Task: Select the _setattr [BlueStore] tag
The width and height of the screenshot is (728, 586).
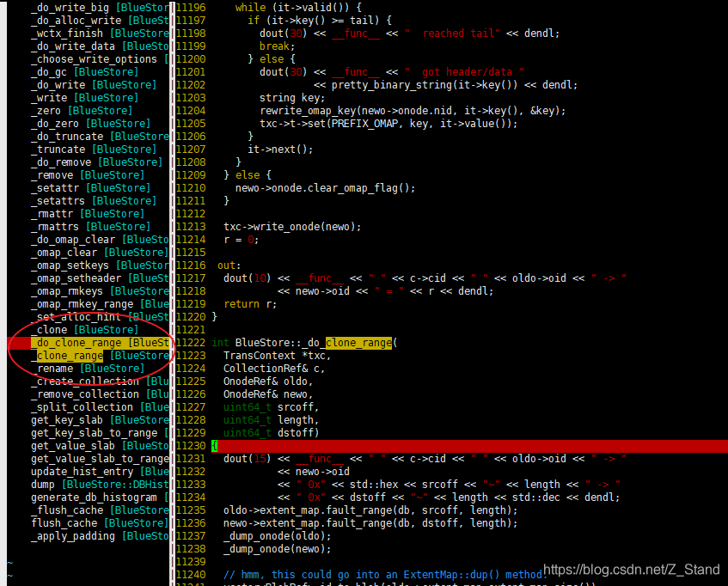Action: (x=90, y=188)
